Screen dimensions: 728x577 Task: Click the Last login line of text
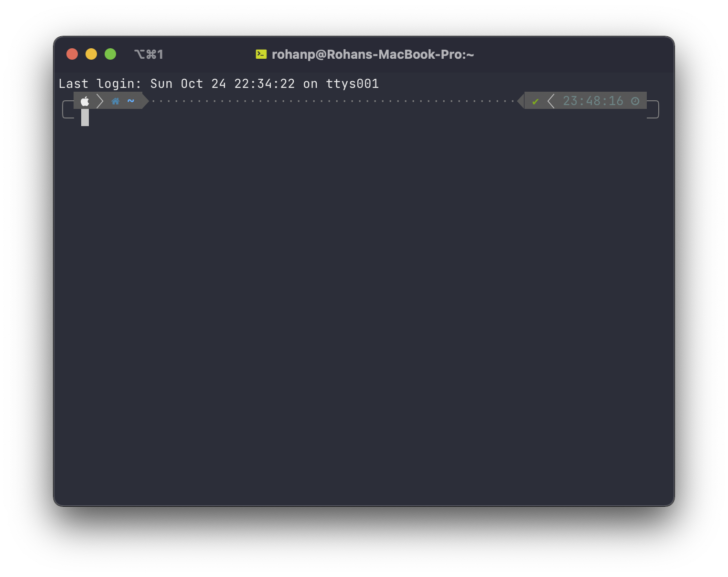(219, 84)
